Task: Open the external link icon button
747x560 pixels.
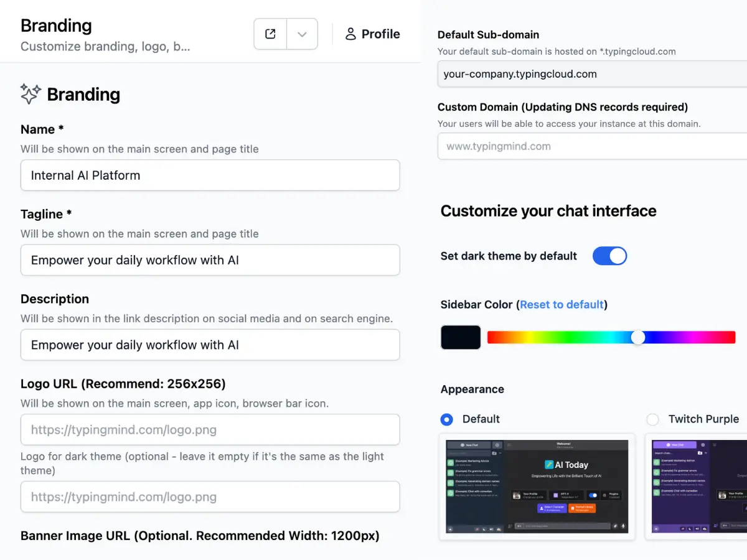Action: point(270,34)
